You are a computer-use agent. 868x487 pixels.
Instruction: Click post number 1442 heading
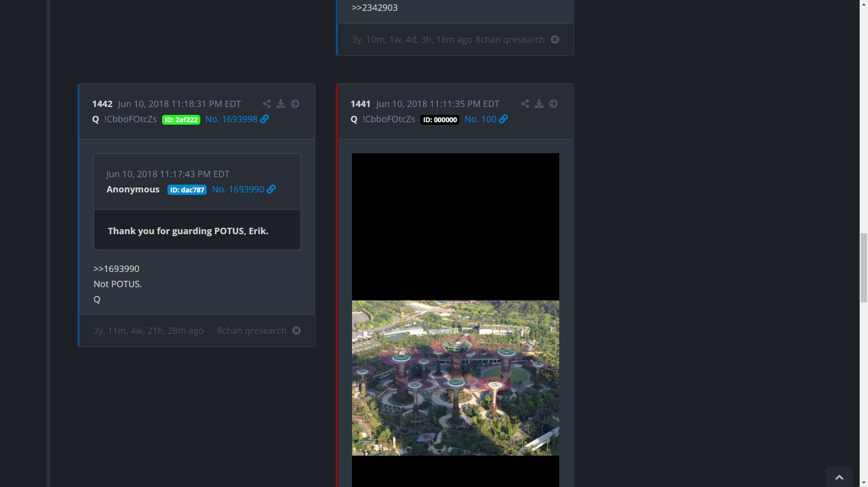102,104
